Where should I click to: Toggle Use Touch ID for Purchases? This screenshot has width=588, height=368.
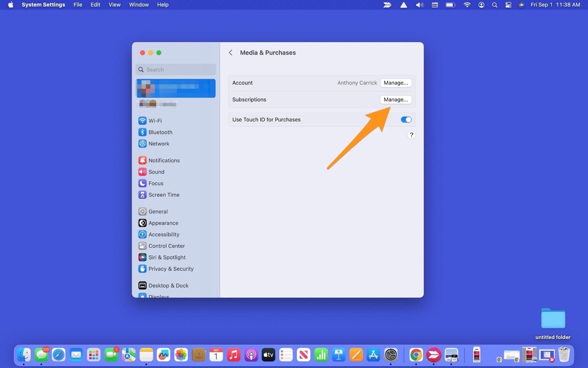tap(406, 120)
